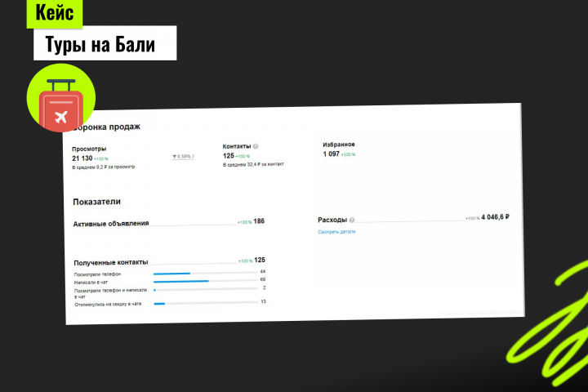
Task: Click the Избранное value 1 097
Action: coord(331,154)
